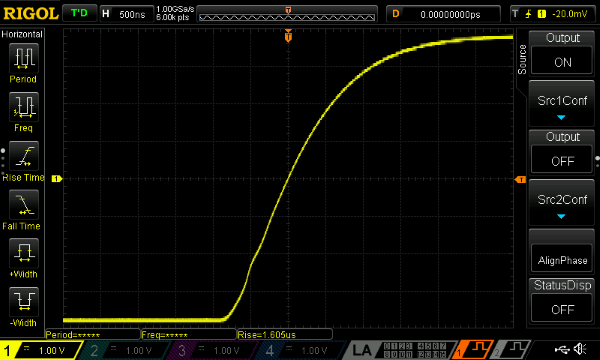Open the Src2Conf submenu
The width and height of the screenshot is (600, 360).
(x=562, y=203)
